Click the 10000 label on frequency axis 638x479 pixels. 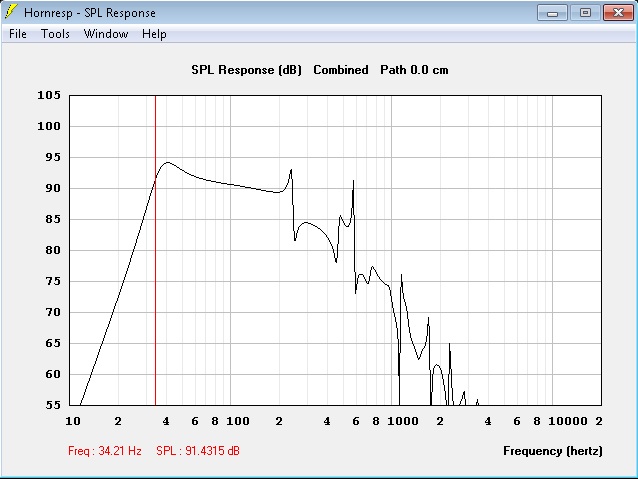pos(568,421)
